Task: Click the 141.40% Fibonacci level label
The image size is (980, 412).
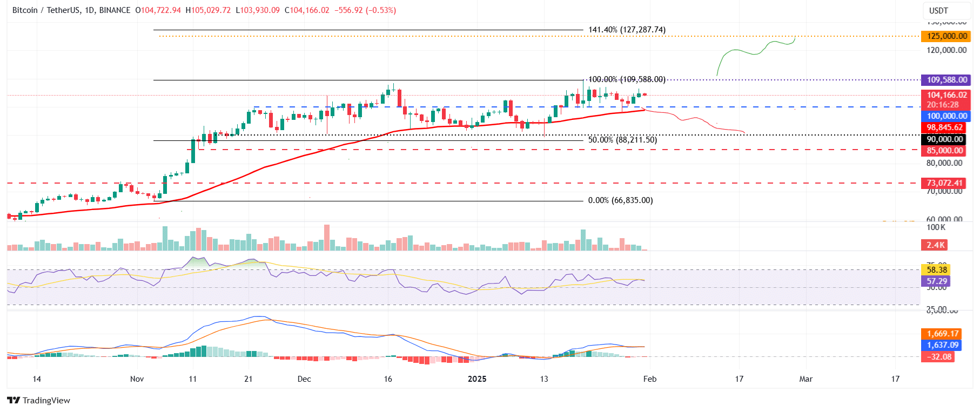Action: pyautogui.click(x=627, y=30)
